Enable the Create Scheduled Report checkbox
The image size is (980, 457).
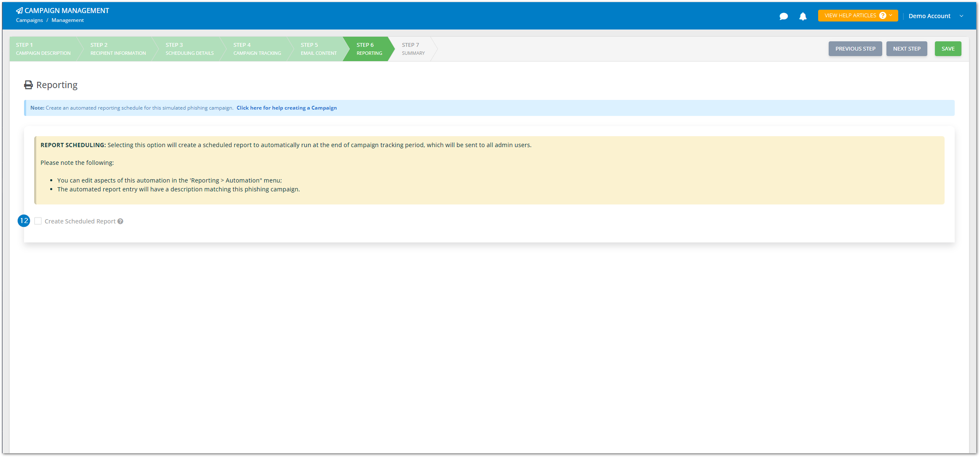[38, 221]
